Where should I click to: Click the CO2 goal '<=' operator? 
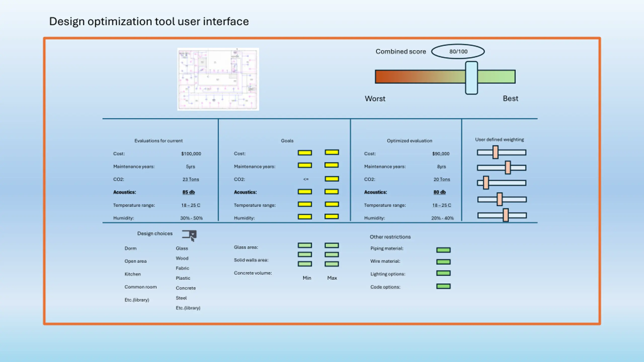click(306, 179)
